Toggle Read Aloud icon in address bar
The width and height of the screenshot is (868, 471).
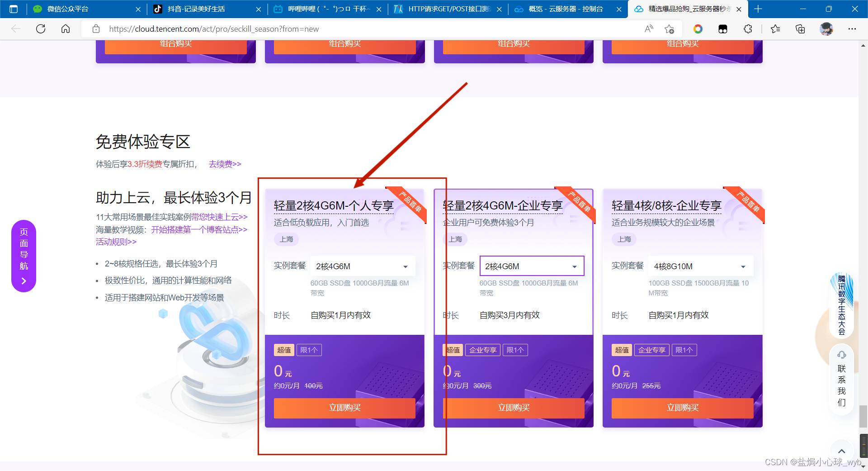649,29
